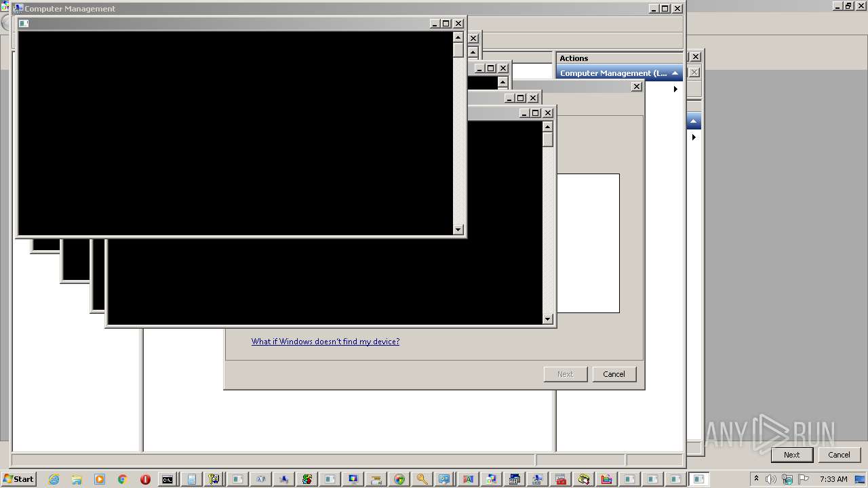
Task: Open the second More Actions submenu arrow
Action: tap(694, 137)
